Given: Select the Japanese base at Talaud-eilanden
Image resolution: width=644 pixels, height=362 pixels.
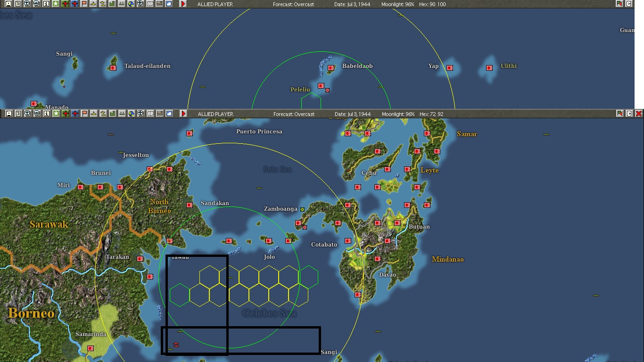Looking at the screenshot, I should [113, 68].
